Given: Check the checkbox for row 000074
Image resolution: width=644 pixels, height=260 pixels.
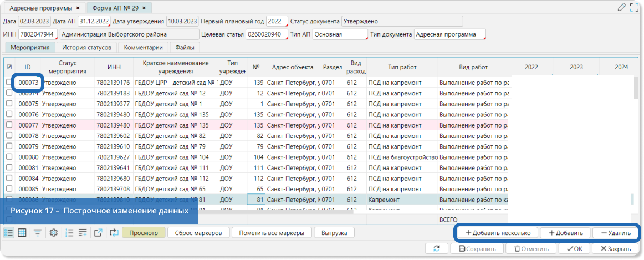Looking at the screenshot, I should coord(9,93).
